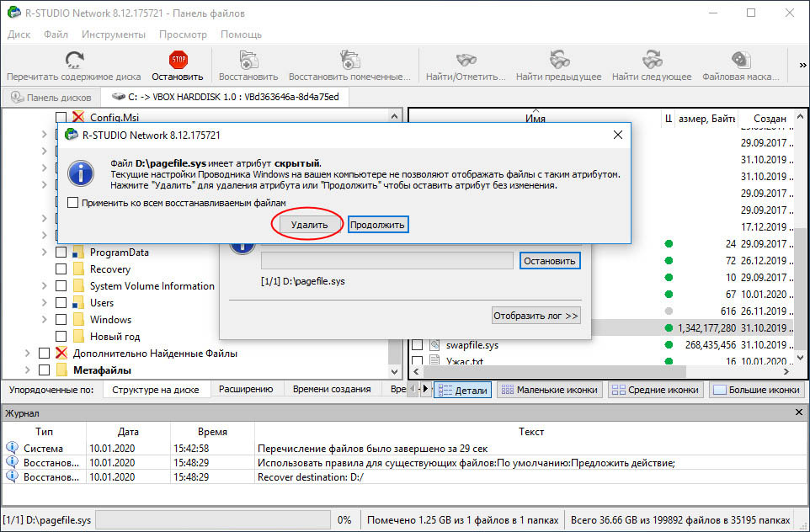Open the Инструменты menu
Viewport: 810px width, 532px height.
point(114,35)
